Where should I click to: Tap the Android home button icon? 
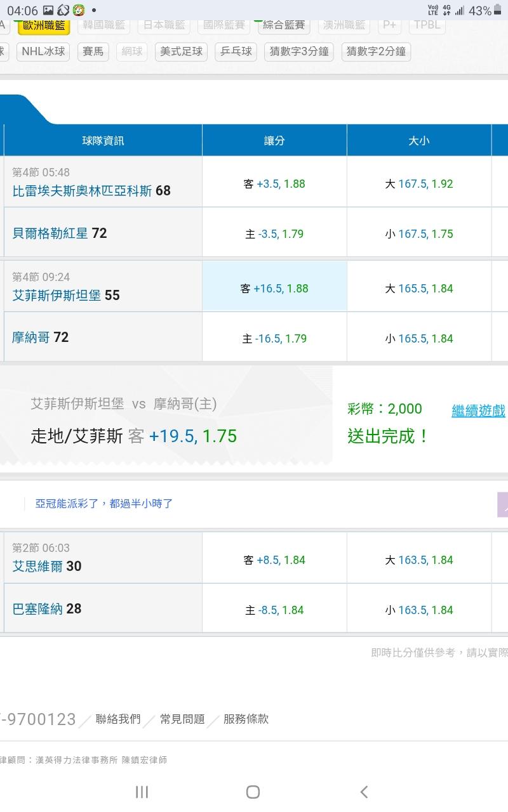click(253, 792)
